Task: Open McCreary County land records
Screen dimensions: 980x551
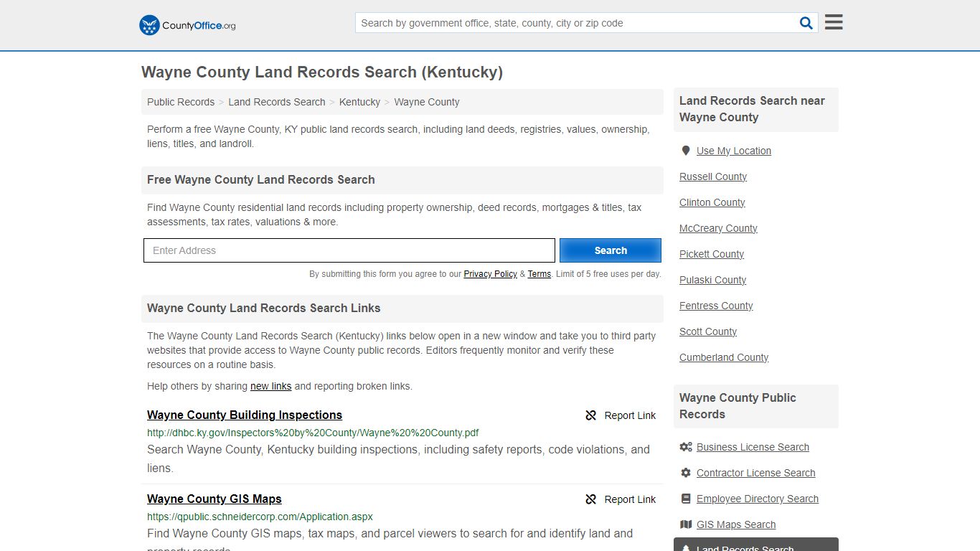Action: coord(718,228)
